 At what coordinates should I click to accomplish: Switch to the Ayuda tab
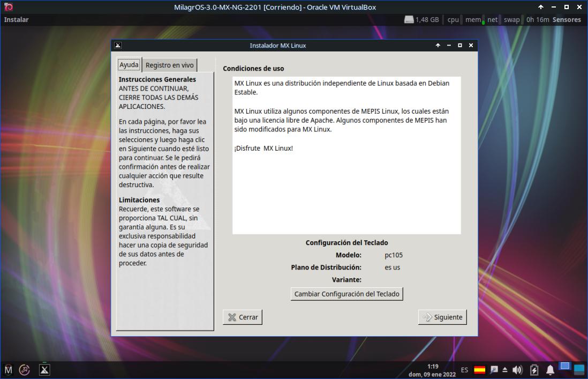pyautogui.click(x=129, y=65)
